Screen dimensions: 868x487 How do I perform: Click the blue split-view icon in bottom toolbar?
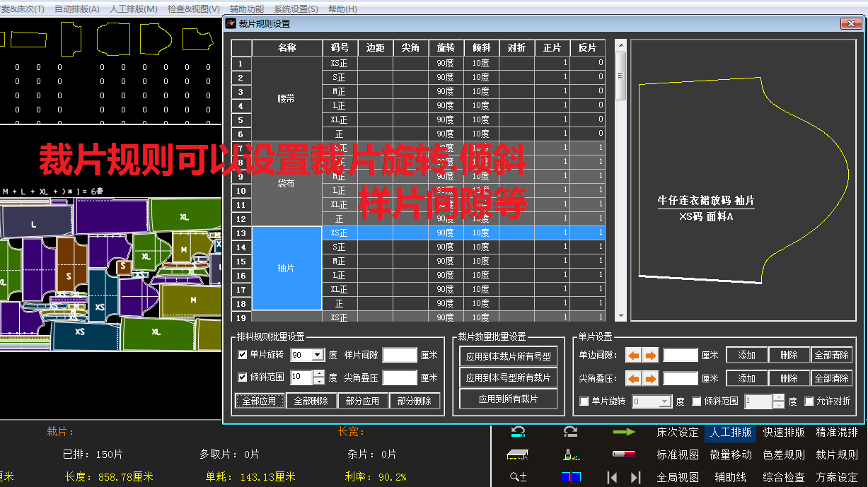click(571, 476)
